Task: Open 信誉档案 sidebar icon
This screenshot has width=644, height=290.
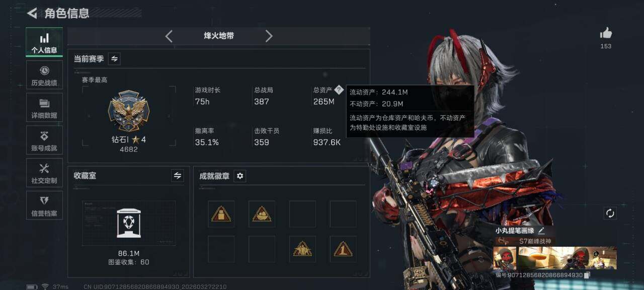Action: 44,205
